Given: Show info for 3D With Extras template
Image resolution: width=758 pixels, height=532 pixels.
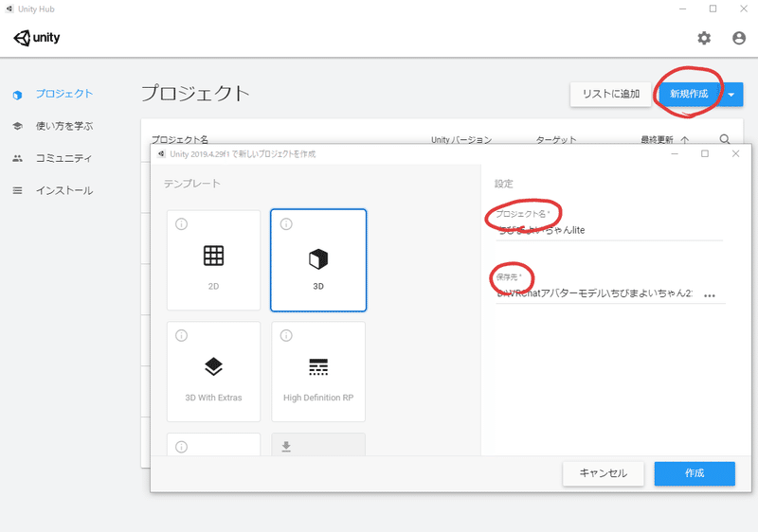Looking at the screenshot, I should (x=181, y=335).
